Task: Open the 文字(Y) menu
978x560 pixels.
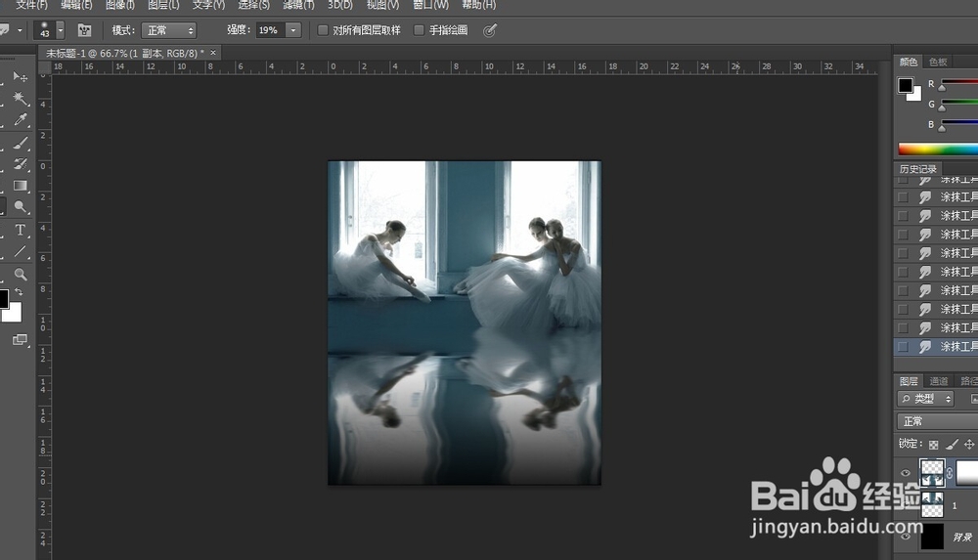Action: point(208,5)
